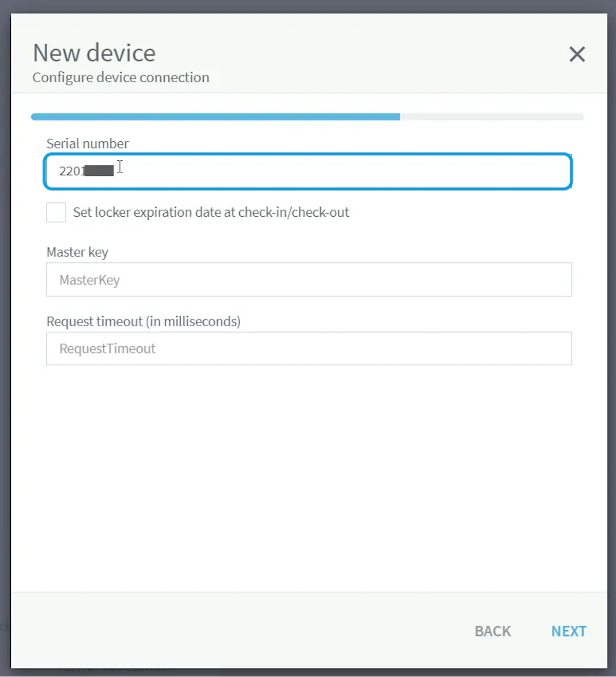Image resolution: width=616 pixels, height=677 pixels.
Task: Proceed by clicking NEXT
Action: click(568, 631)
